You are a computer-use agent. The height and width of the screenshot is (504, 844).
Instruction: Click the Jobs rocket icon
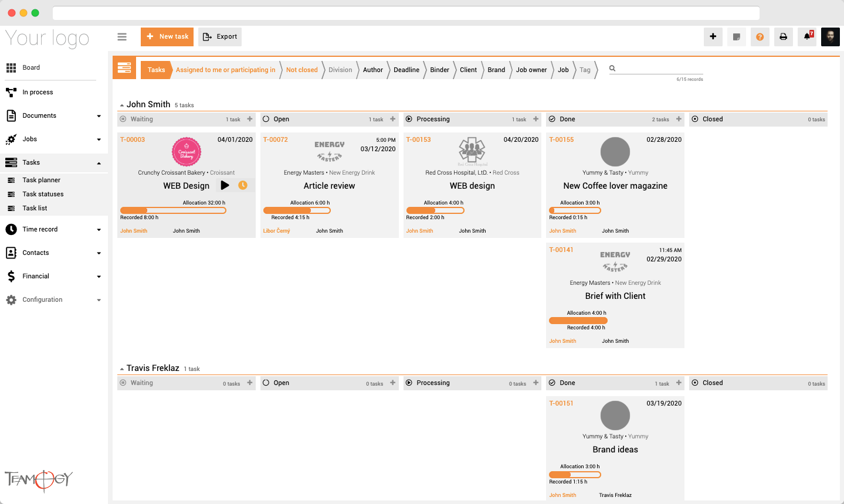pyautogui.click(x=11, y=139)
